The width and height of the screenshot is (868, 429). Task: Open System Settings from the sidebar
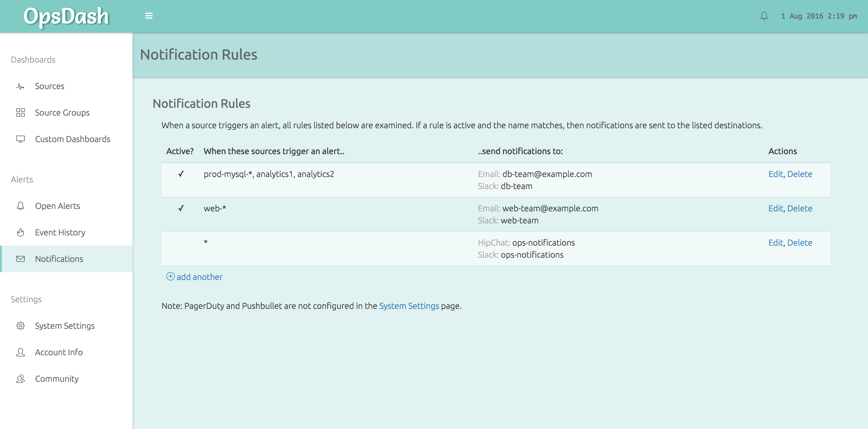pyautogui.click(x=66, y=326)
